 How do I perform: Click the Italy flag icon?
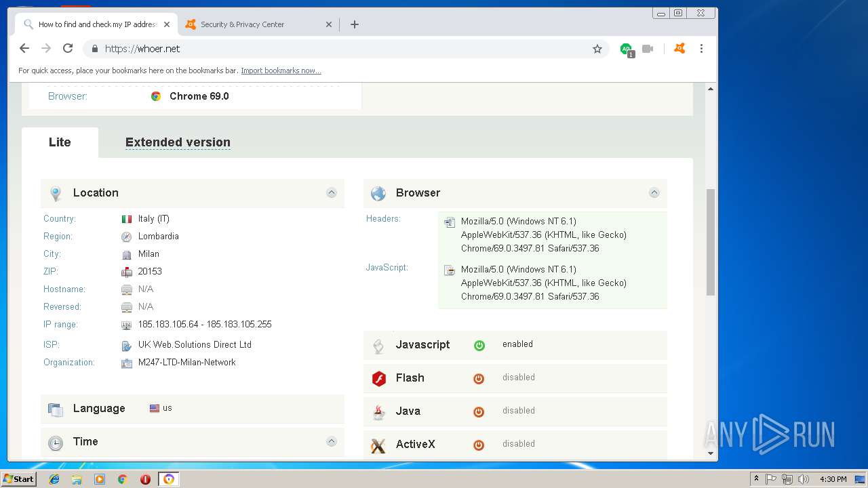tap(127, 219)
